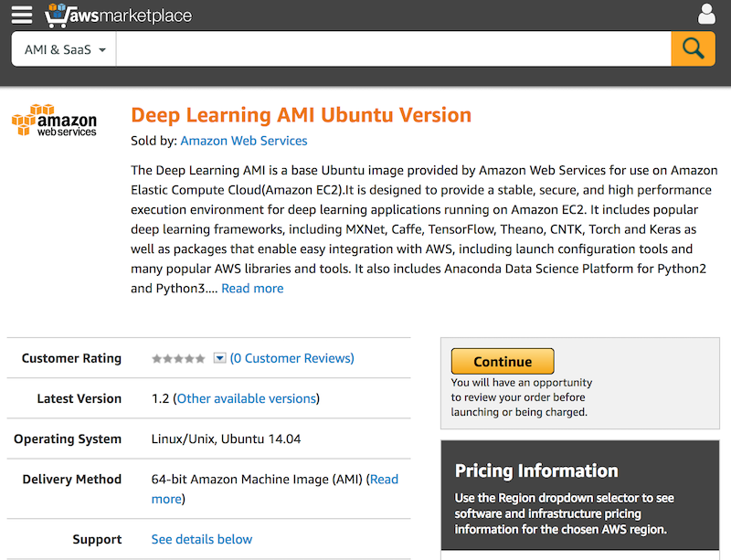Click the Latest Version label
The image size is (731, 560).
coord(79,398)
